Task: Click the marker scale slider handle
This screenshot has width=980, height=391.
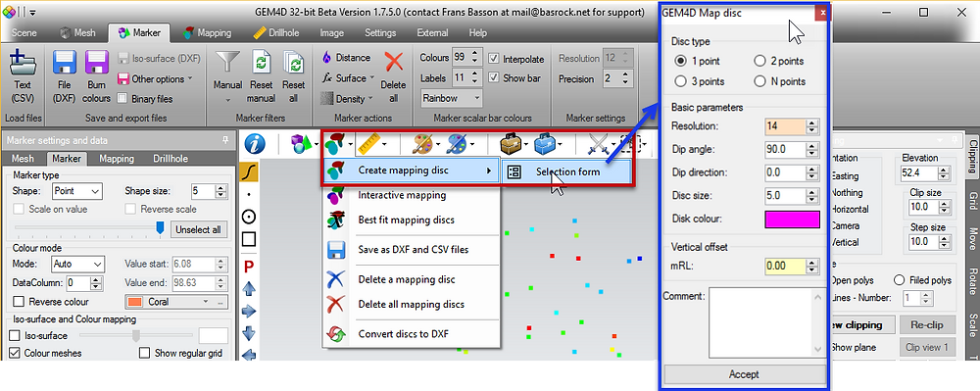Action: (160, 228)
